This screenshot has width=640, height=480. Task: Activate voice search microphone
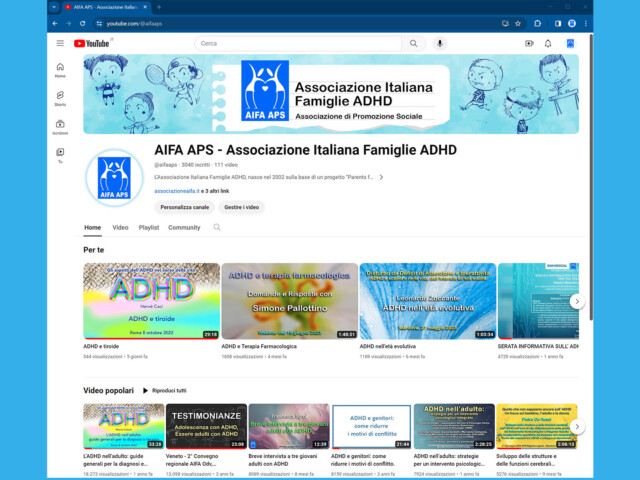point(440,43)
